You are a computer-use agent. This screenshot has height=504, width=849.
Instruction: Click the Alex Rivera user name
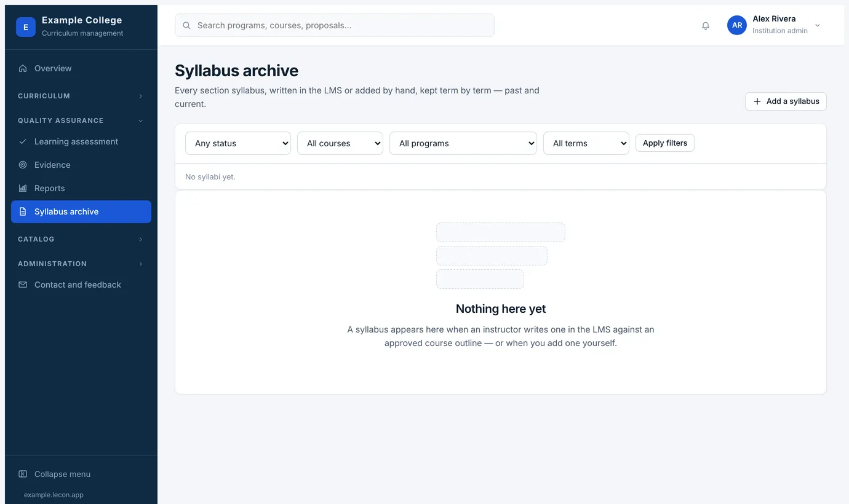tap(774, 19)
